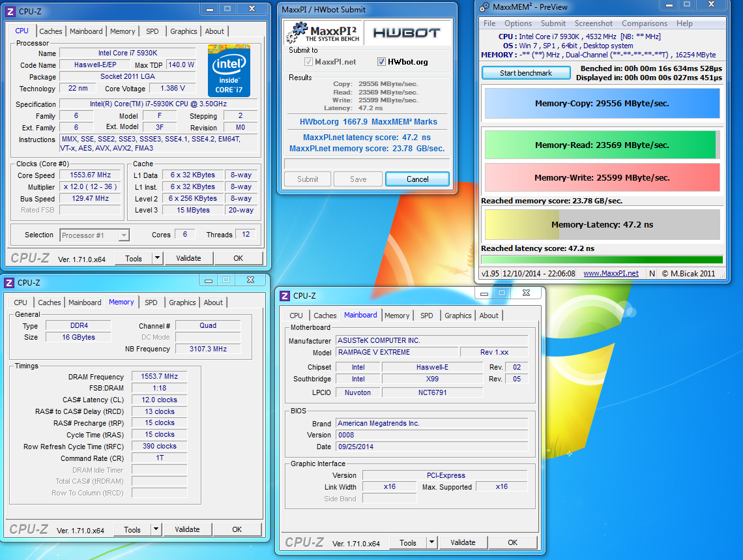Viewport: 743px width, 560px height.
Task: Open the www.MaxxPI.net link
Action: click(x=611, y=273)
